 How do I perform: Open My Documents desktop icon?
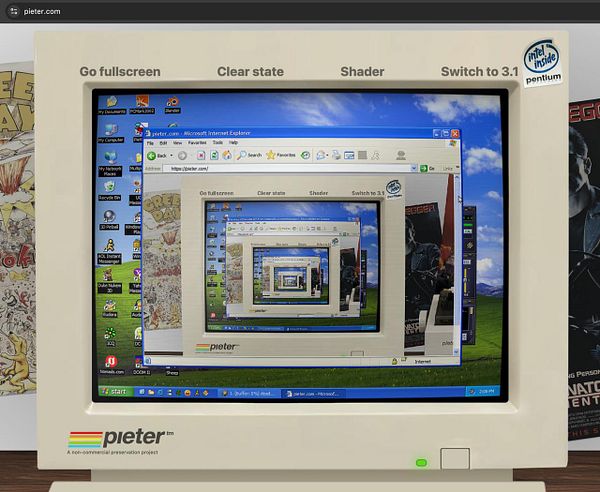112,105
